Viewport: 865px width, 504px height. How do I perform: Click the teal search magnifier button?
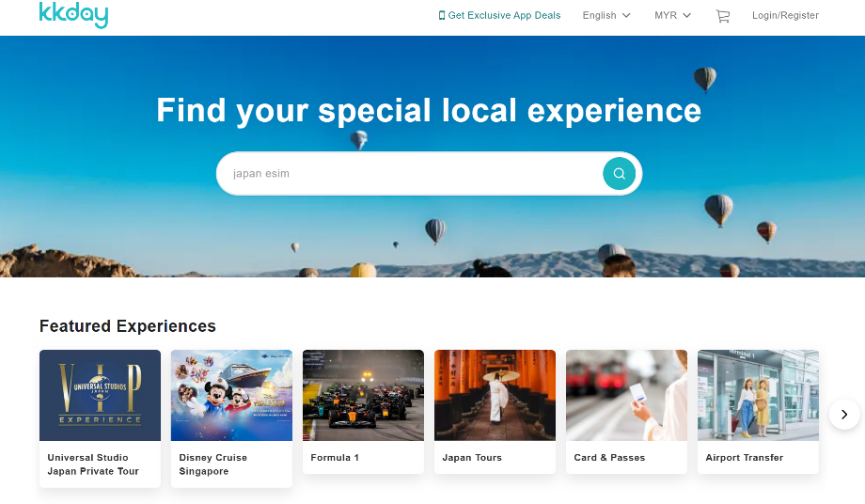[x=619, y=174]
